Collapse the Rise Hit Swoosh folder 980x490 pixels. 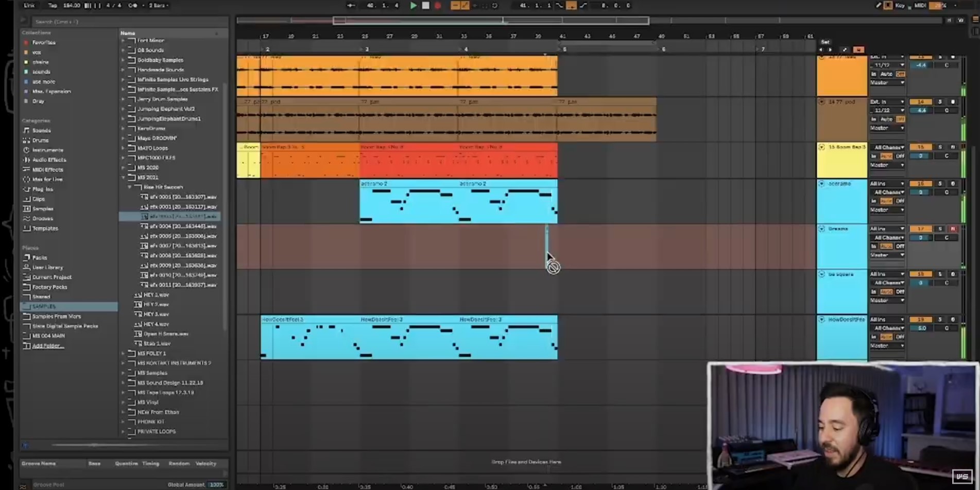pyautogui.click(x=129, y=187)
